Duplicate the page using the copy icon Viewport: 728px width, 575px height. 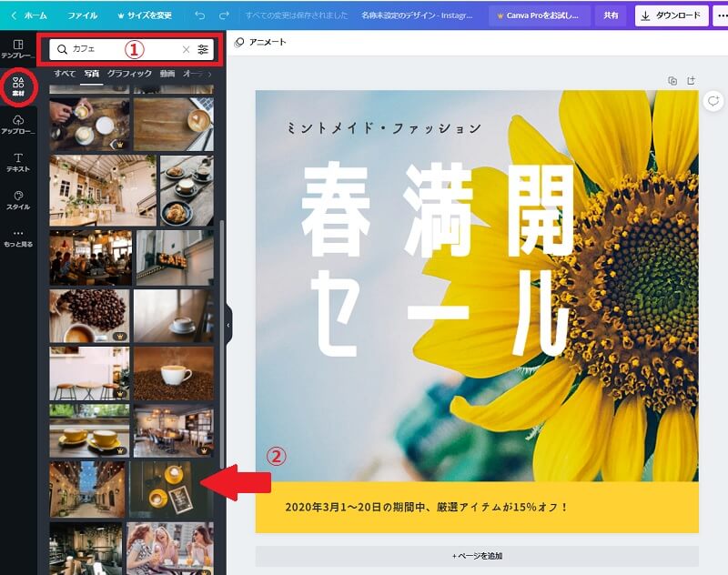(x=672, y=81)
